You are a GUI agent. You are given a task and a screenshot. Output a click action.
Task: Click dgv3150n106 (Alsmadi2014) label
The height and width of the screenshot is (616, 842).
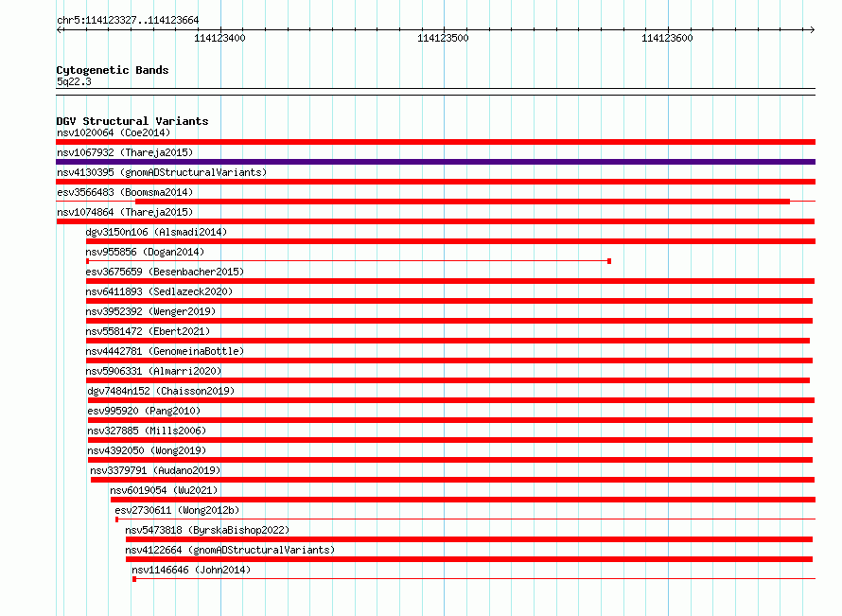click(x=156, y=232)
